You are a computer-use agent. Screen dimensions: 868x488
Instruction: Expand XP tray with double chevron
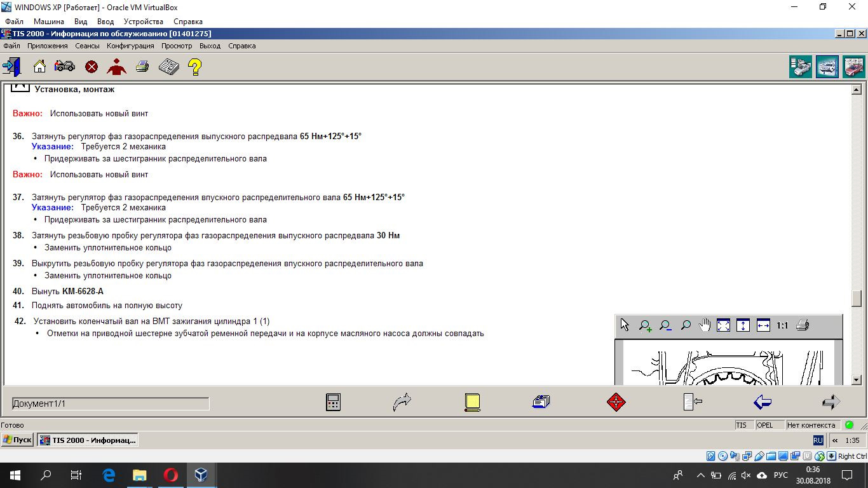[x=835, y=440]
